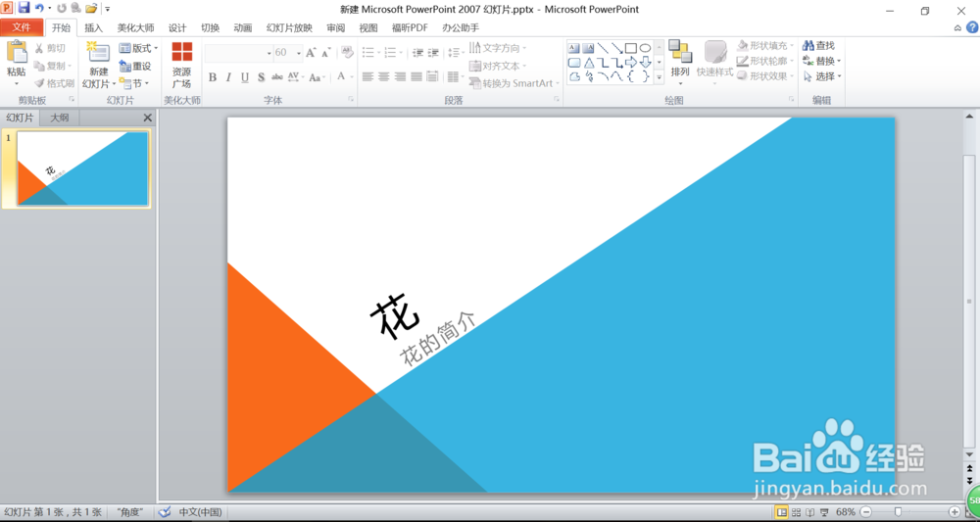Image resolution: width=980 pixels, height=522 pixels.
Task: Switch to the 设计 design tab
Action: (177, 27)
